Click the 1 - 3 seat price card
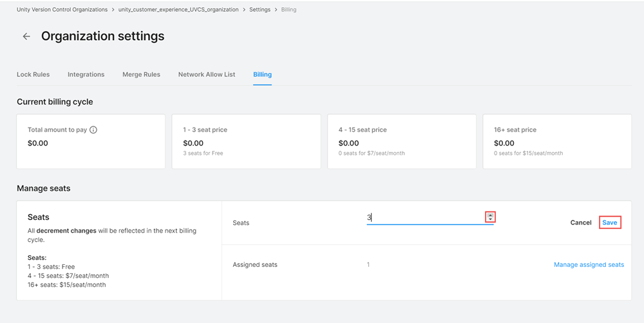 246,142
